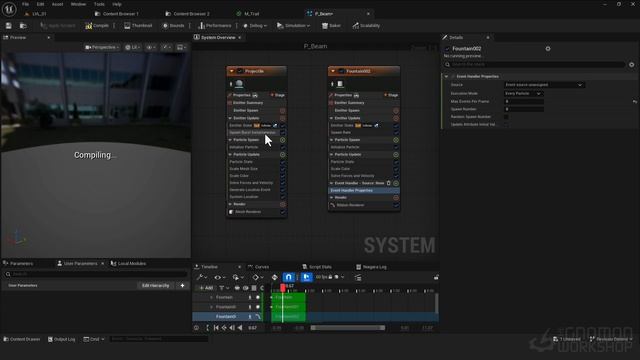Open the Debug dropdown in toolbar
The height and width of the screenshot is (360, 640).
coord(255,26)
